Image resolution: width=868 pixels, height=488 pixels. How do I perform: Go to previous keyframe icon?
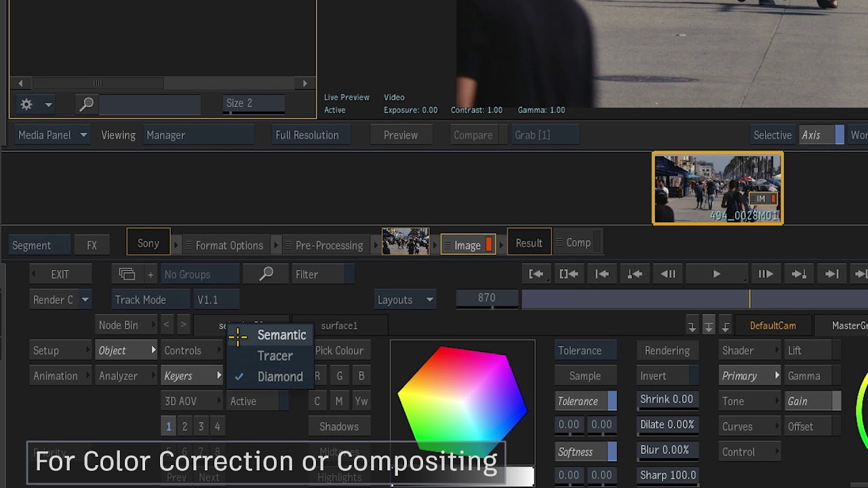[x=635, y=274]
